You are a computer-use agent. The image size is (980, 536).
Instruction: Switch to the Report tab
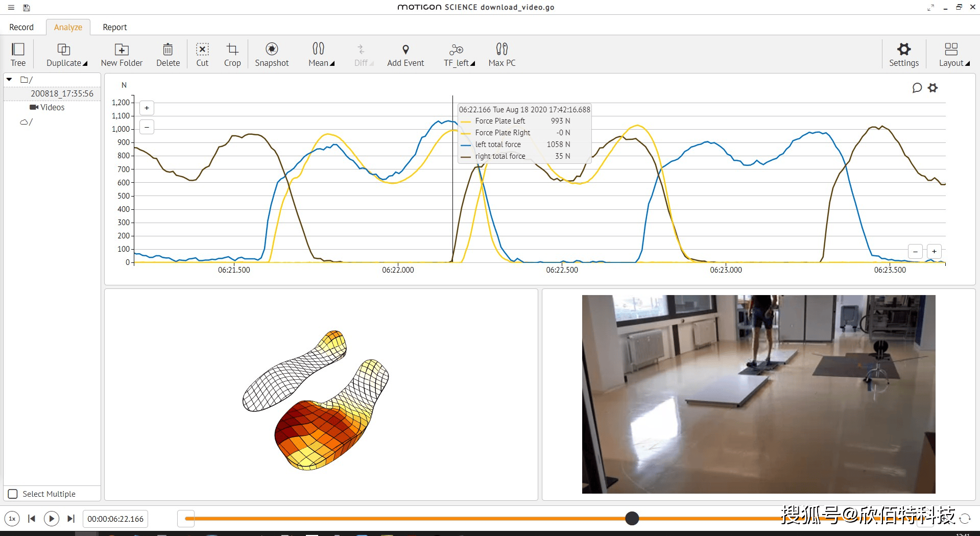[x=114, y=27]
